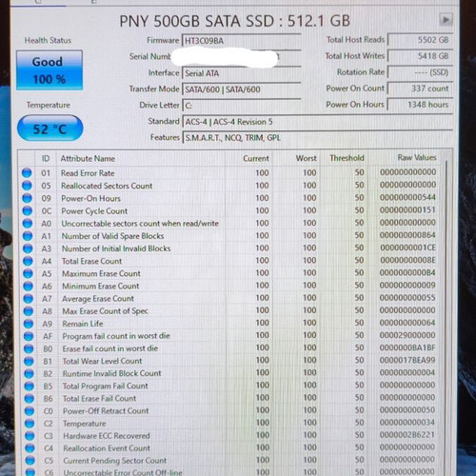Click the 52 °C temperature button
The width and height of the screenshot is (476, 476).
[50, 129]
